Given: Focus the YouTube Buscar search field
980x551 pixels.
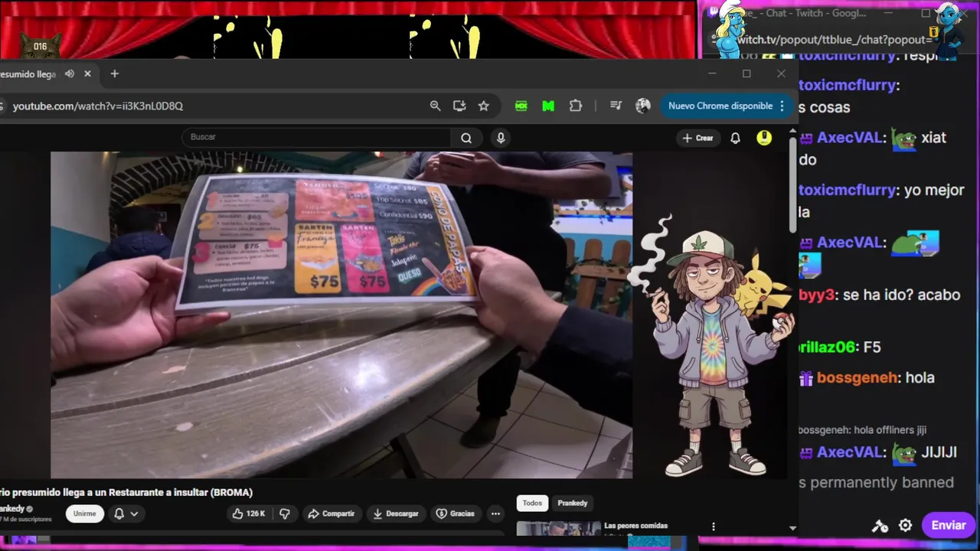Looking at the screenshot, I should 316,137.
